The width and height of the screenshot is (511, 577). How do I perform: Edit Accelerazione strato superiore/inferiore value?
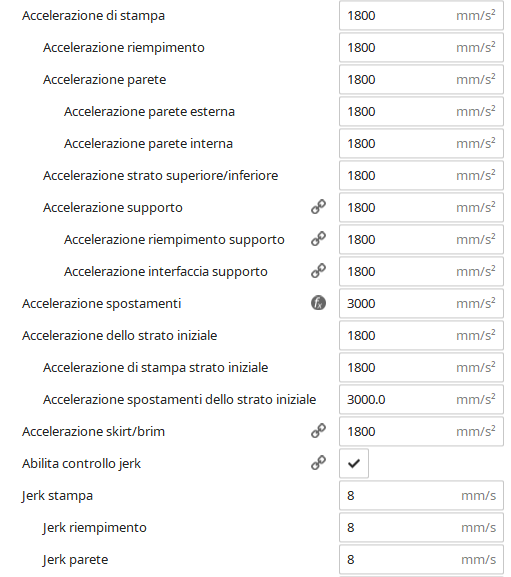click(421, 176)
